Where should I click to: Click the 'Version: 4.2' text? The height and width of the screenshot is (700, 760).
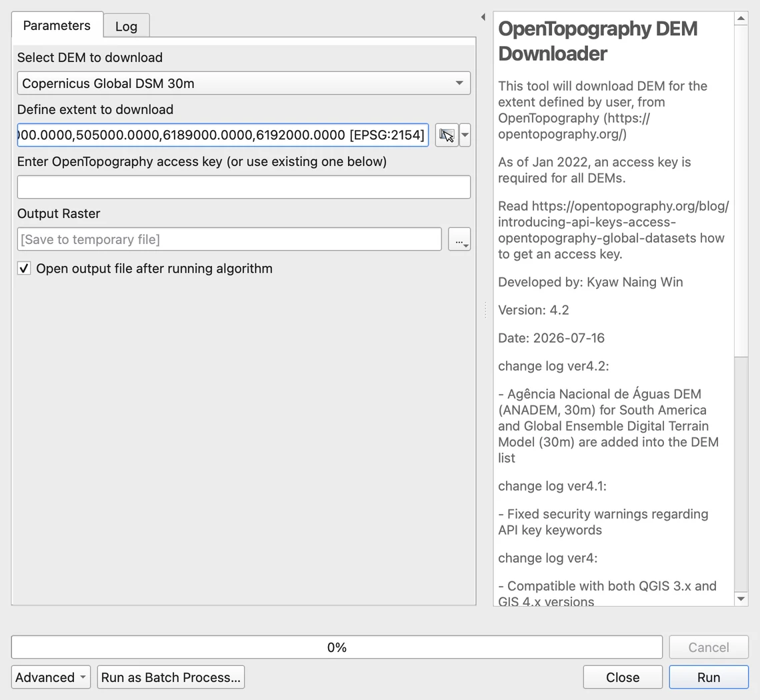533,310
